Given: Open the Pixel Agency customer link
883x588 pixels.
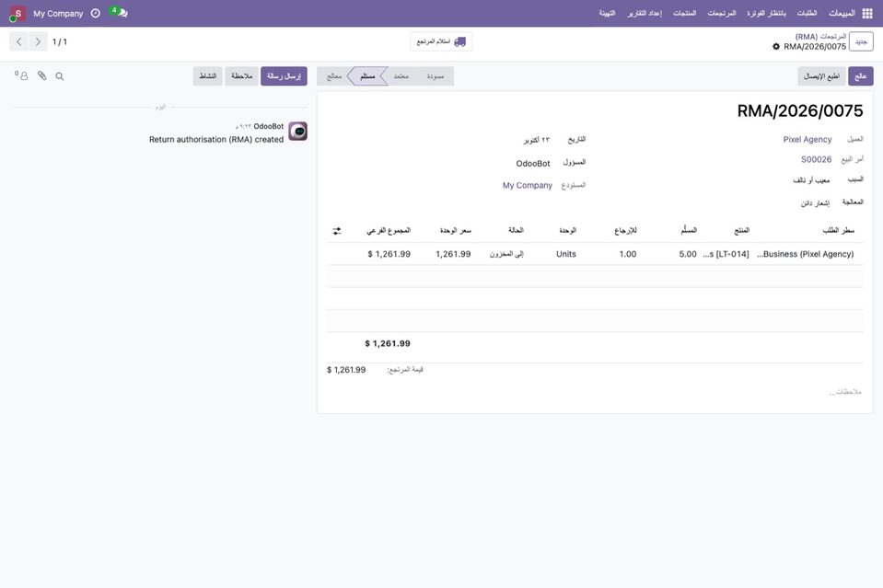Looking at the screenshot, I should (x=807, y=140).
